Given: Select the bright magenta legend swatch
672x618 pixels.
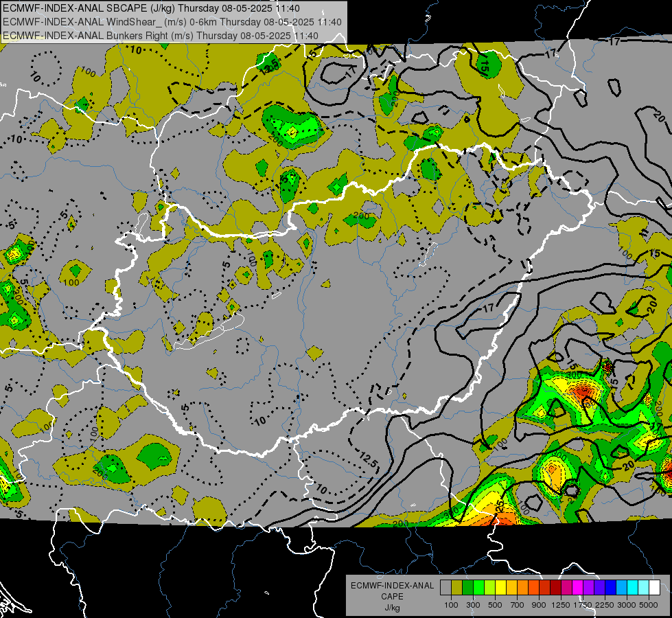Looking at the screenshot, I should 578,588.
